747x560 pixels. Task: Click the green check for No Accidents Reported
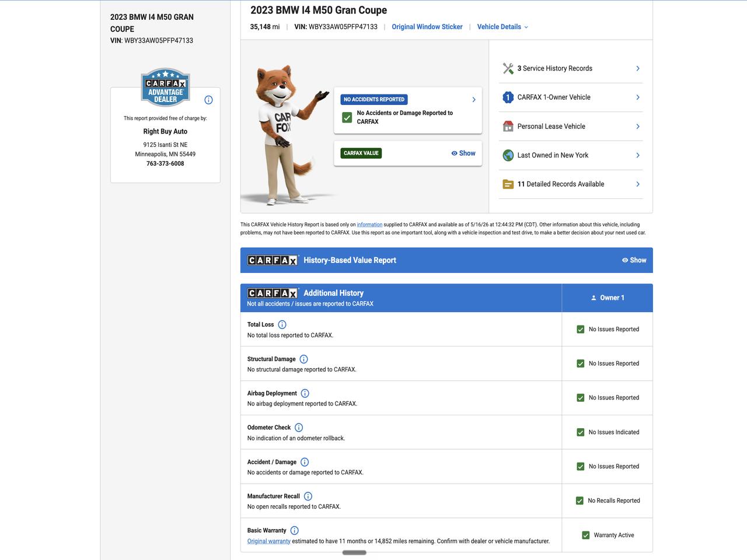347,117
